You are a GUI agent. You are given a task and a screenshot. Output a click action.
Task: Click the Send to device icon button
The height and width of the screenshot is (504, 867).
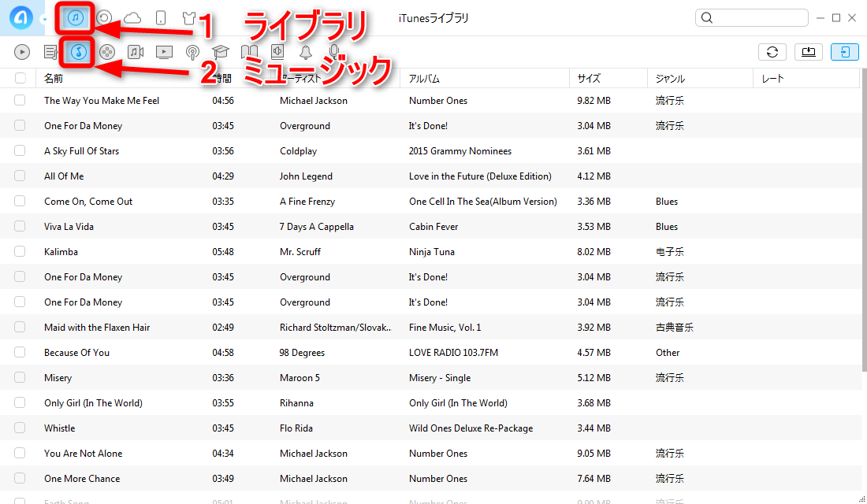click(x=844, y=52)
